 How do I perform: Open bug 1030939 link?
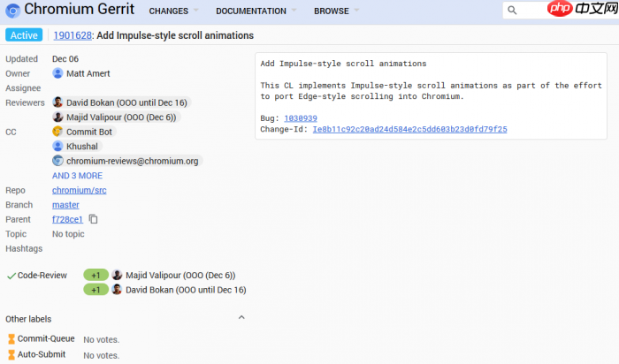pyautogui.click(x=301, y=118)
